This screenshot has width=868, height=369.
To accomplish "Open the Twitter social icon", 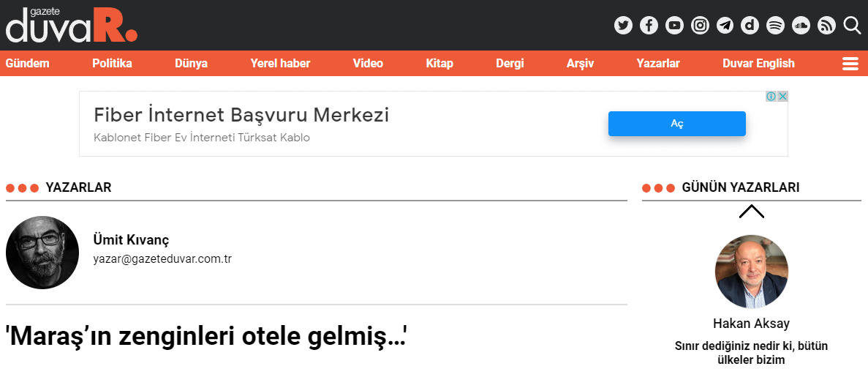I will (x=623, y=26).
